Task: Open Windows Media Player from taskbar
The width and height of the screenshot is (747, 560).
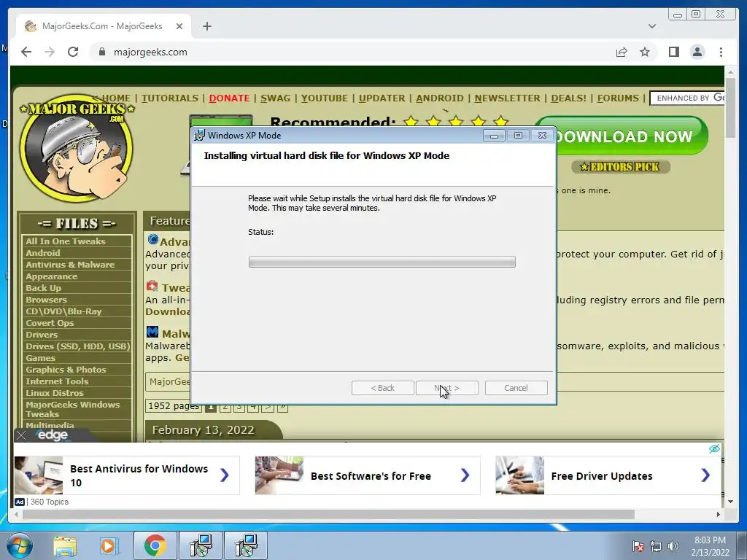Action: coord(108,545)
